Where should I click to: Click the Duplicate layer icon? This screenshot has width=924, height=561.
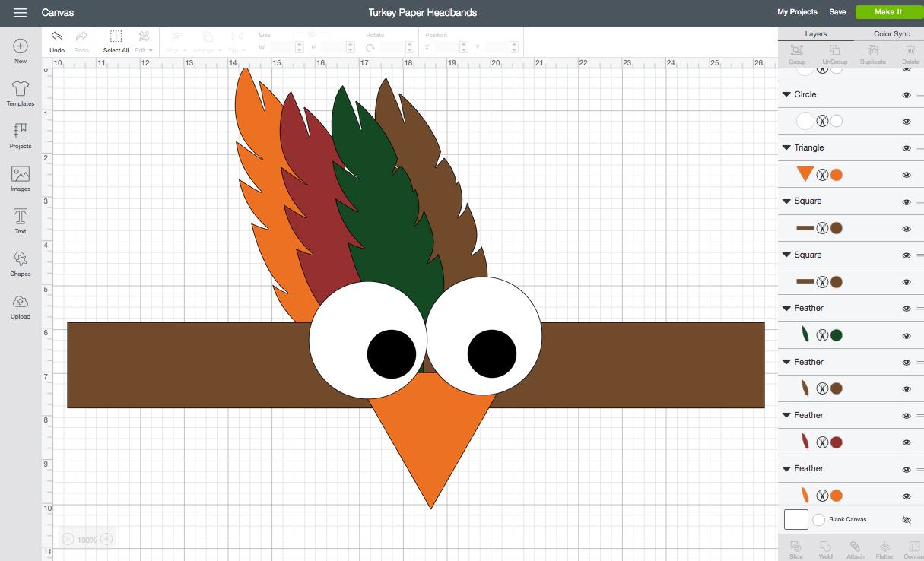(872, 53)
